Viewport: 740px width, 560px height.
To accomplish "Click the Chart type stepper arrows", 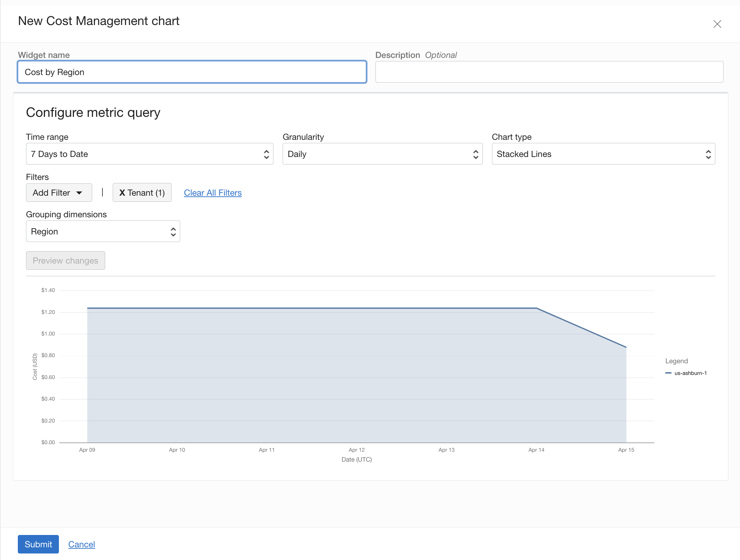I will (709, 154).
